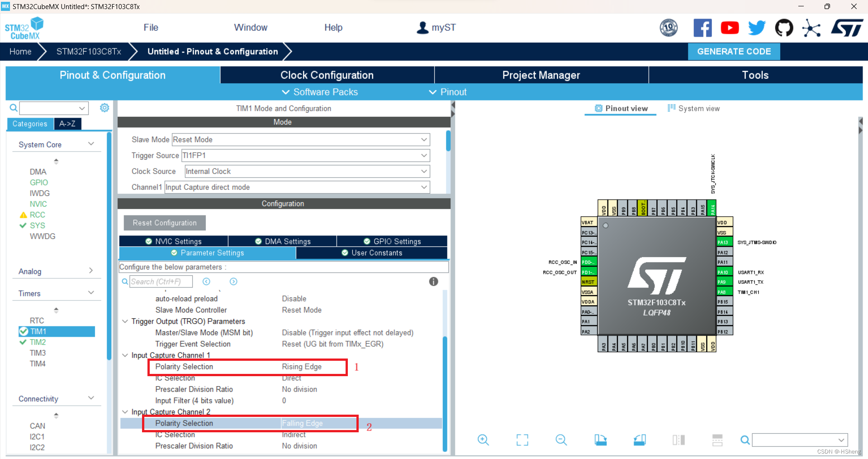Switch to A->Z sorting tab
This screenshot has height=459, width=868.
click(67, 124)
